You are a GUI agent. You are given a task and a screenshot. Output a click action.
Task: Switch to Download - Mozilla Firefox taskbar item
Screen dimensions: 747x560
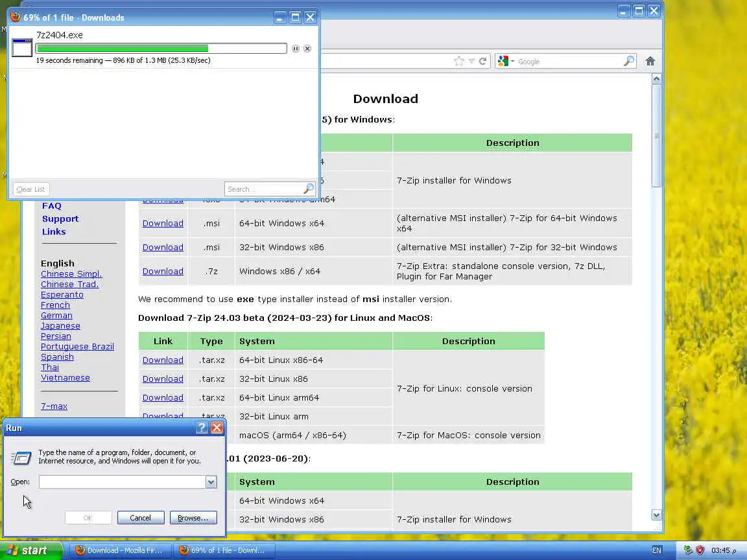click(x=119, y=550)
